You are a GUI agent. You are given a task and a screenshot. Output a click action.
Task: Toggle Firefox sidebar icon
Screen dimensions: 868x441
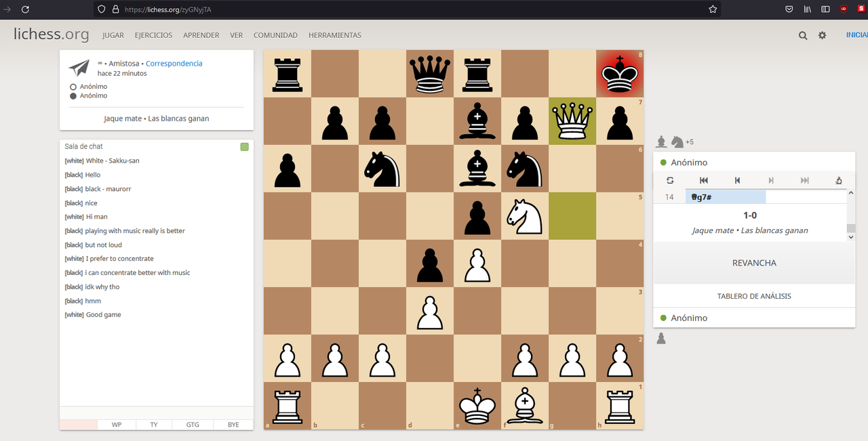click(x=825, y=9)
